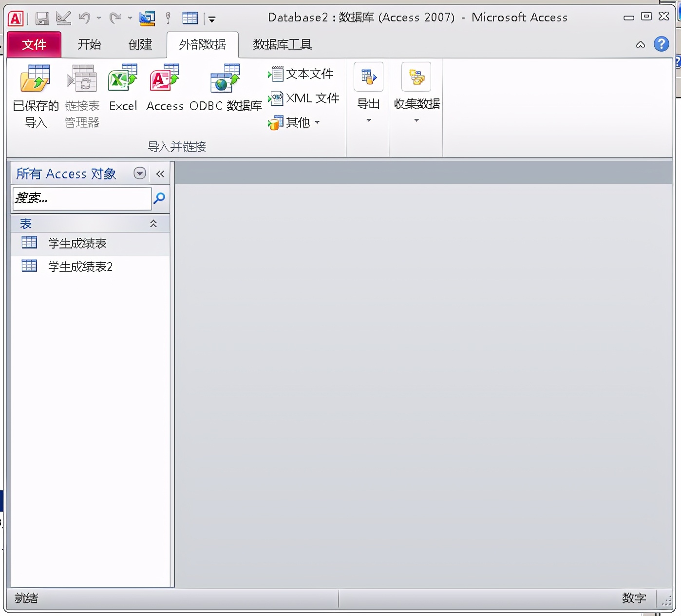Open the 学生成绩表 table

(x=77, y=243)
